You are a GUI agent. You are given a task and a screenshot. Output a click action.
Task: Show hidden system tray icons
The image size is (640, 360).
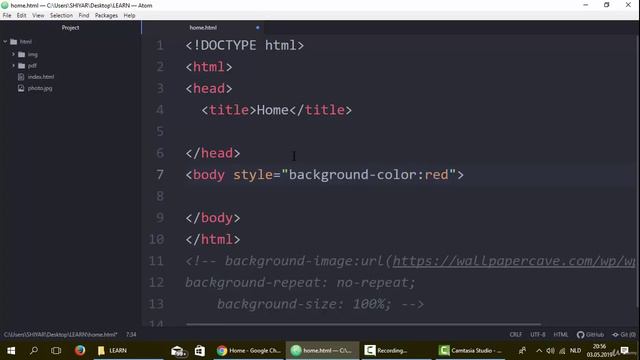(539, 351)
